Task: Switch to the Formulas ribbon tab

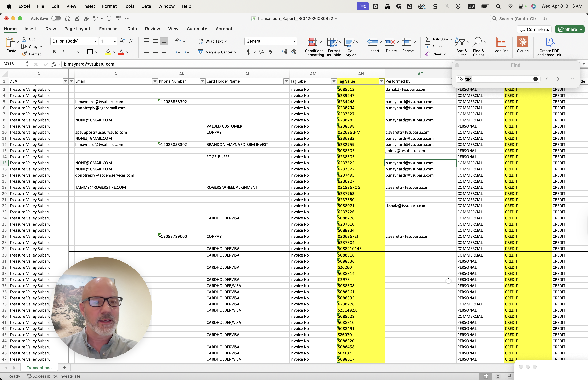Action: (x=109, y=29)
